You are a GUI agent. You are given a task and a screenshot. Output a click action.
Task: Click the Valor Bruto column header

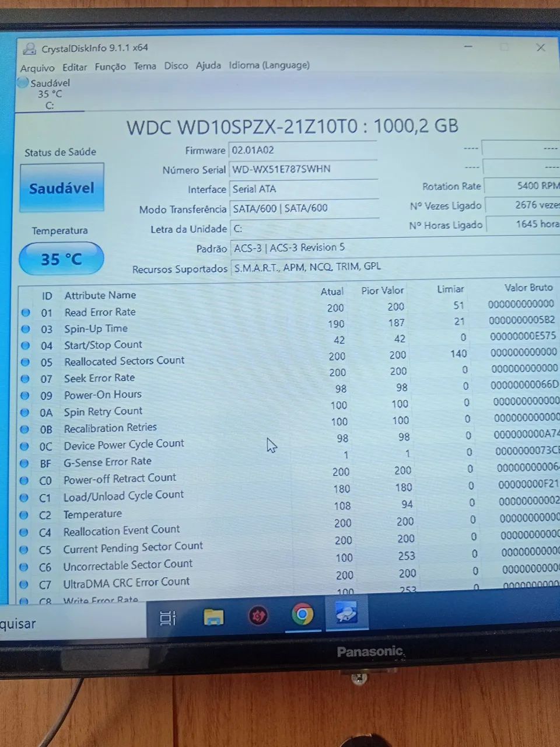528,287
